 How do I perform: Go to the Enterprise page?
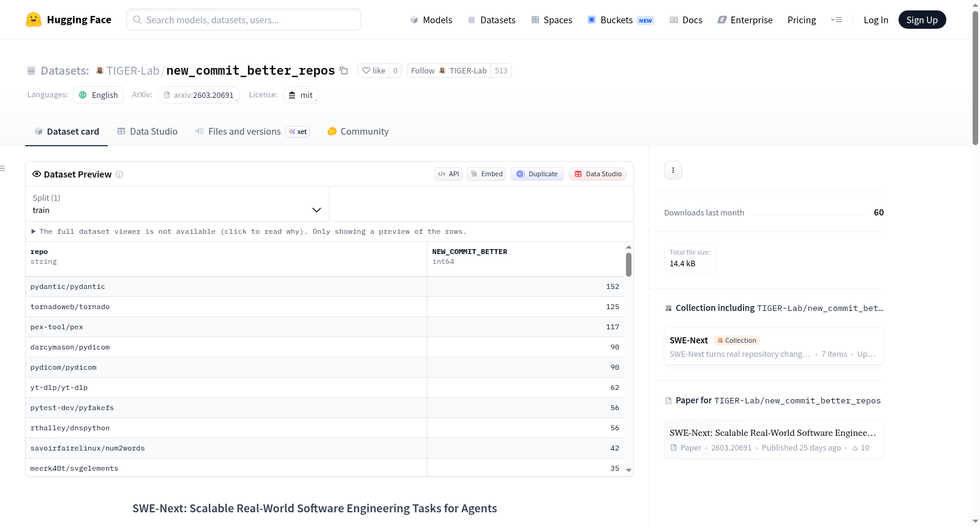coord(745,20)
